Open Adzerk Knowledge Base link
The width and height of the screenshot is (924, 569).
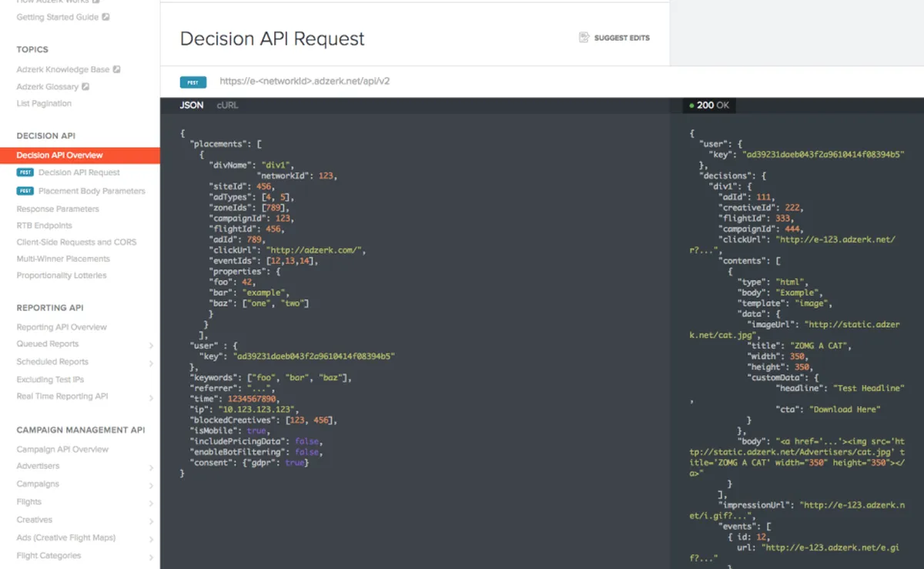coord(63,69)
